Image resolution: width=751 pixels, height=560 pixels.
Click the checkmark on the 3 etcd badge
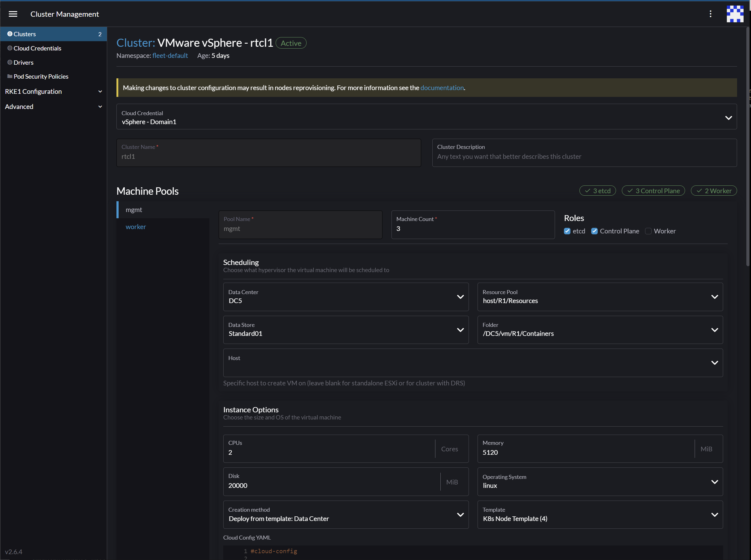[587, 190]
